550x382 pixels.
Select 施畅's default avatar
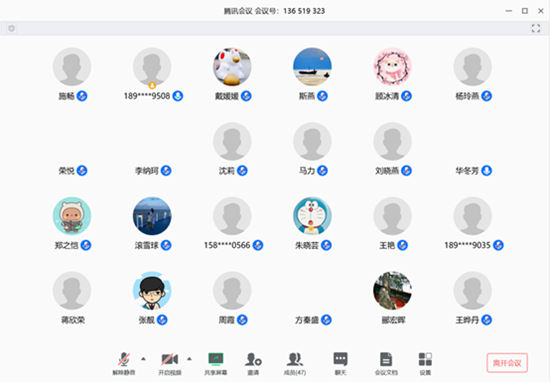tap(72, 67)
